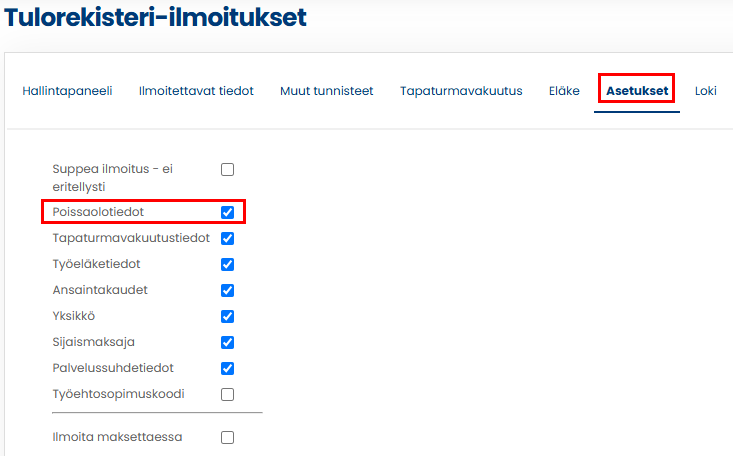Image resolution: width=733 pixels, height=456 pixels.
Task: Clear the Palvelussuhdetiedot checkbox
Action: point(227,368)
